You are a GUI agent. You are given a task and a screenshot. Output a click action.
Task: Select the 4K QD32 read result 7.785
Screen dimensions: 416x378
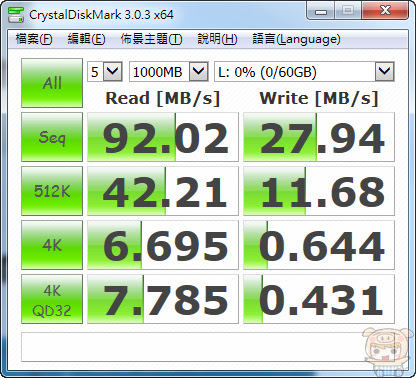[x=163, y=299]
